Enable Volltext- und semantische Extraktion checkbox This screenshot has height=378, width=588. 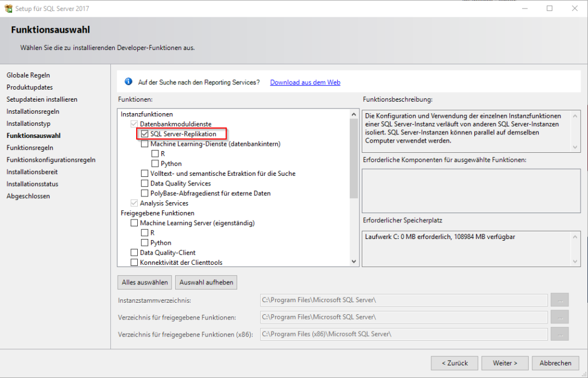(145, 173)
